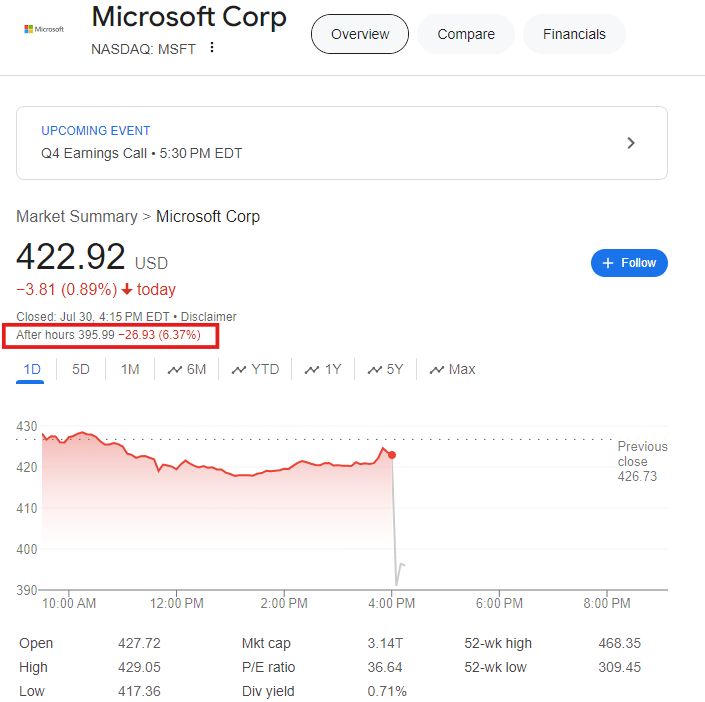This screenshot has width=705, height=702.
Task: Click the red closing price dot on chart
Action: tap(392, 455)
